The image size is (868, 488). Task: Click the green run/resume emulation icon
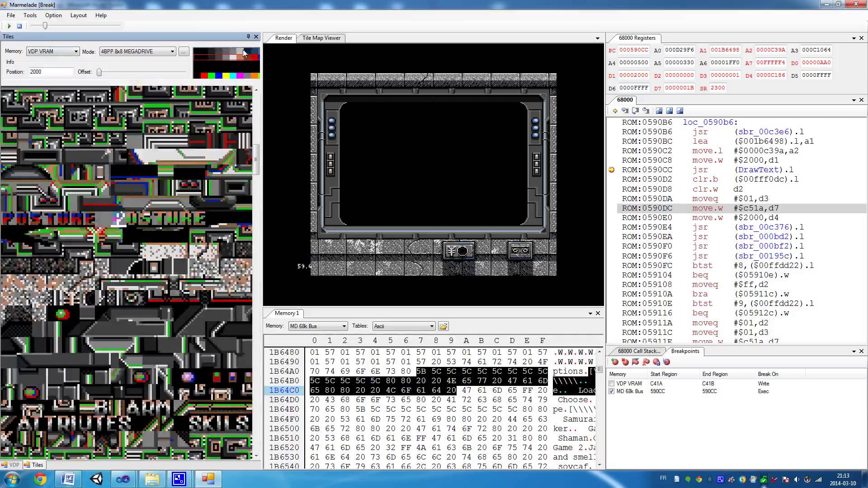[x=9, y=26]
